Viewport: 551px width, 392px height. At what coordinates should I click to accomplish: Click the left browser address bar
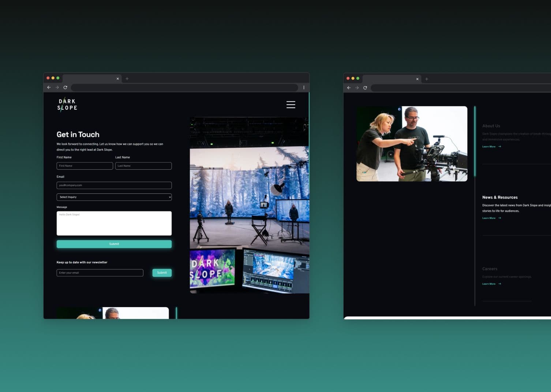[x=184, y=87]
